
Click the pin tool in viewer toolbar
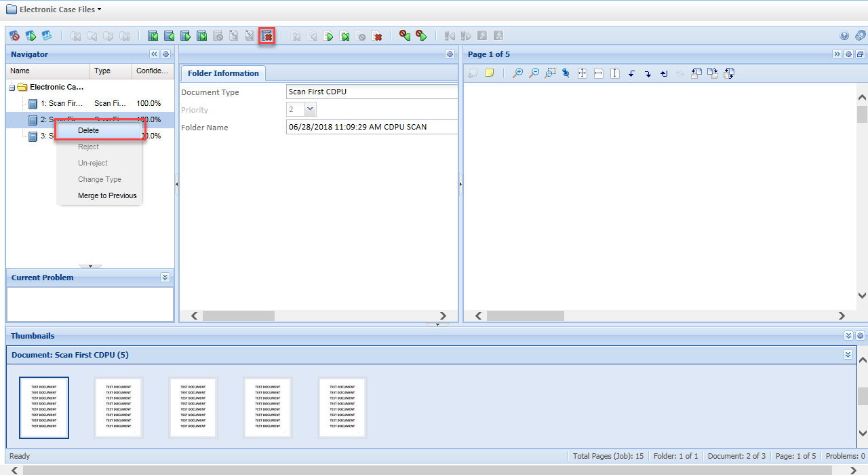coord(566,73)
